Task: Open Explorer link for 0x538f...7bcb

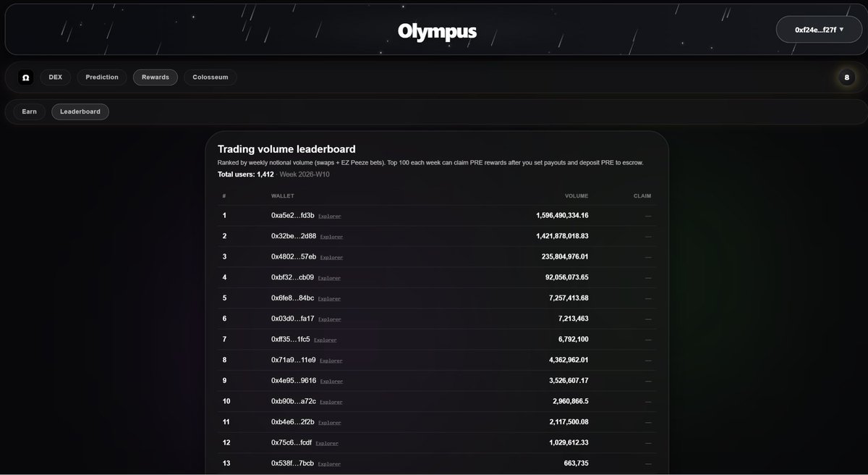Action: [329, 463]
